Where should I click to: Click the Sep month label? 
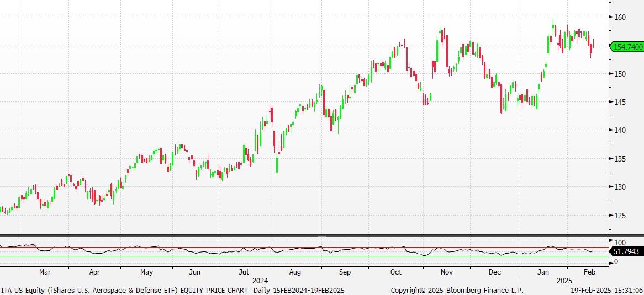tap(345, 272)
